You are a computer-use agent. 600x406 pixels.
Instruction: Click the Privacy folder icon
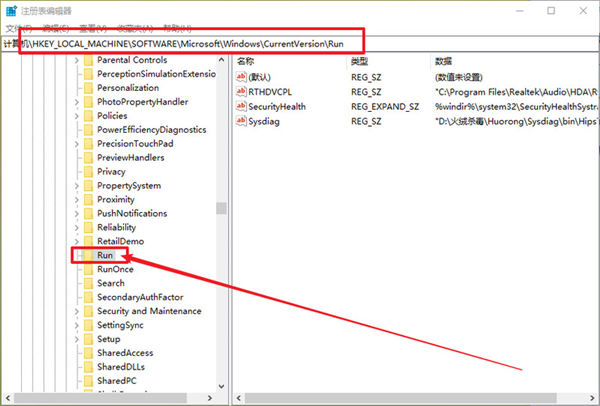[x=88, y=171]
